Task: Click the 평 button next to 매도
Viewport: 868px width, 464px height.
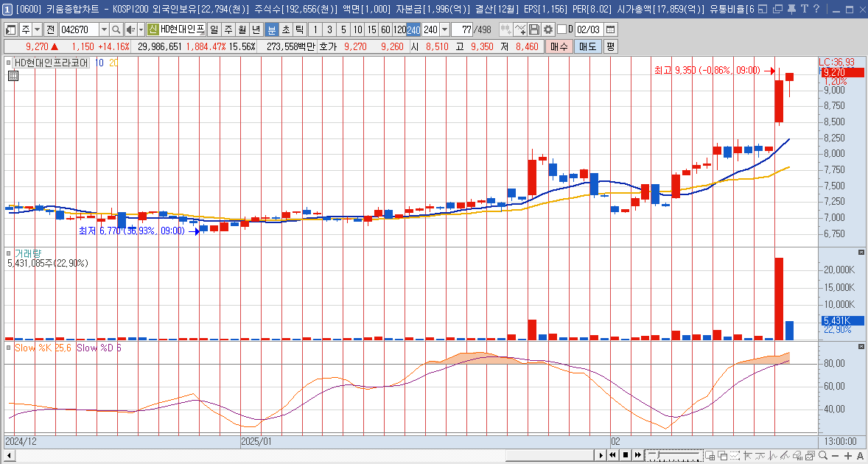Action: pos(610,47)
